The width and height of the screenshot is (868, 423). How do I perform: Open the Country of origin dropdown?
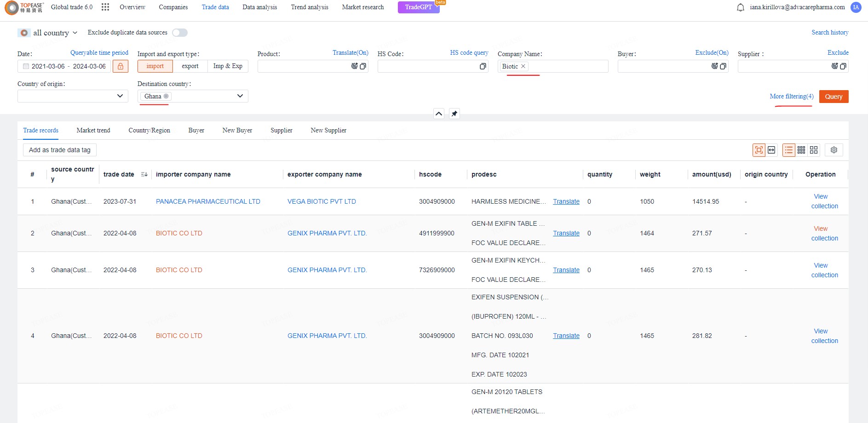click(x=73, y=96)
